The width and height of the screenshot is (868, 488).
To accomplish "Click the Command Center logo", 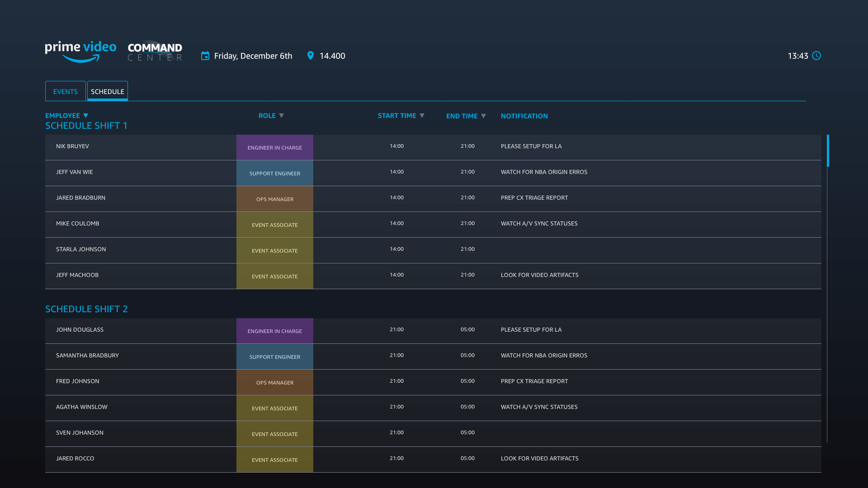I will coord(155,52).
